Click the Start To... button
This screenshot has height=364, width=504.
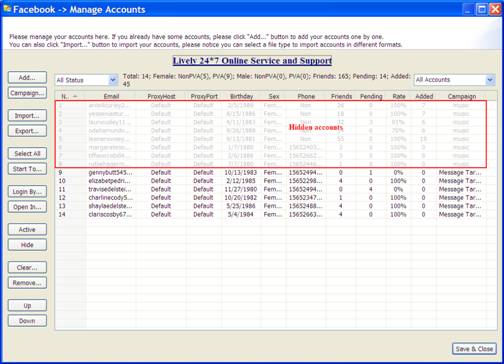coord(27,169)
